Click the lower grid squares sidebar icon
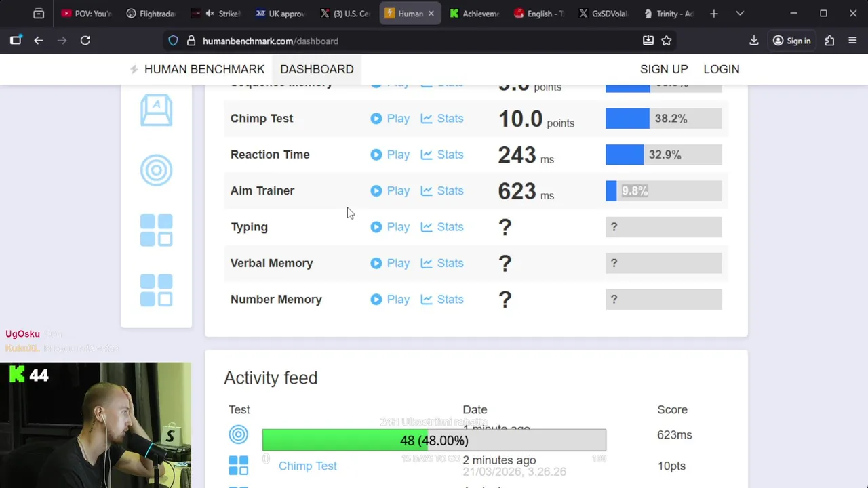Screen dimensions: 868x488 tap(157, 291)
